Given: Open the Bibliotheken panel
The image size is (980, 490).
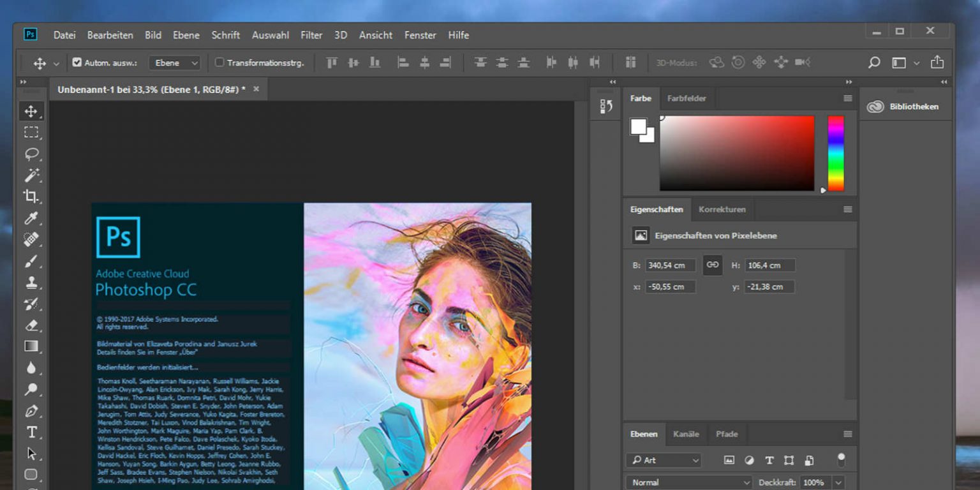Looking at the screenshot, I should click(904, 107).
